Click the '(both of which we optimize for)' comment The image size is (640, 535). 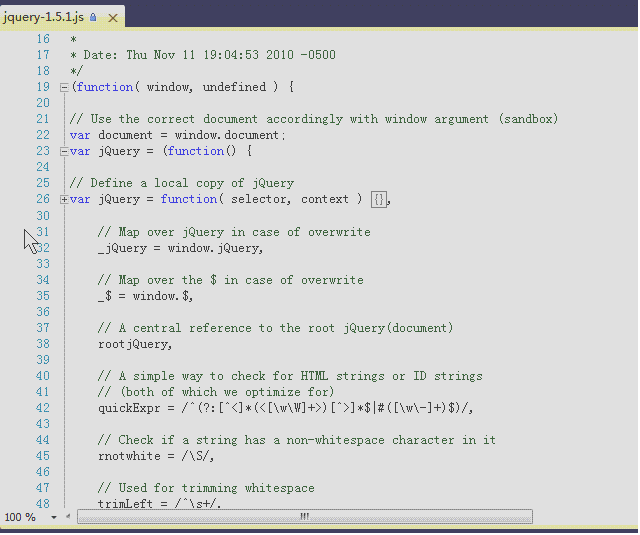pos(216,393)
